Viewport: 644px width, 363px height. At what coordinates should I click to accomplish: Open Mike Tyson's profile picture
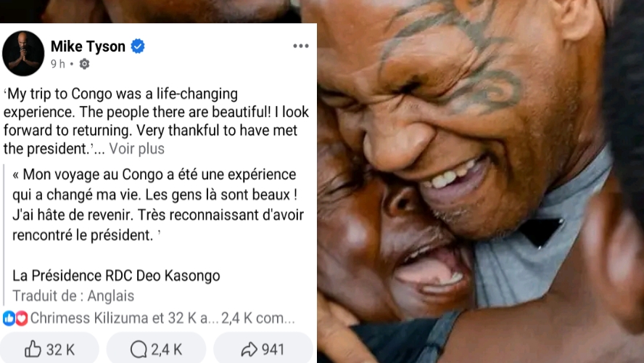pos(23,53)
